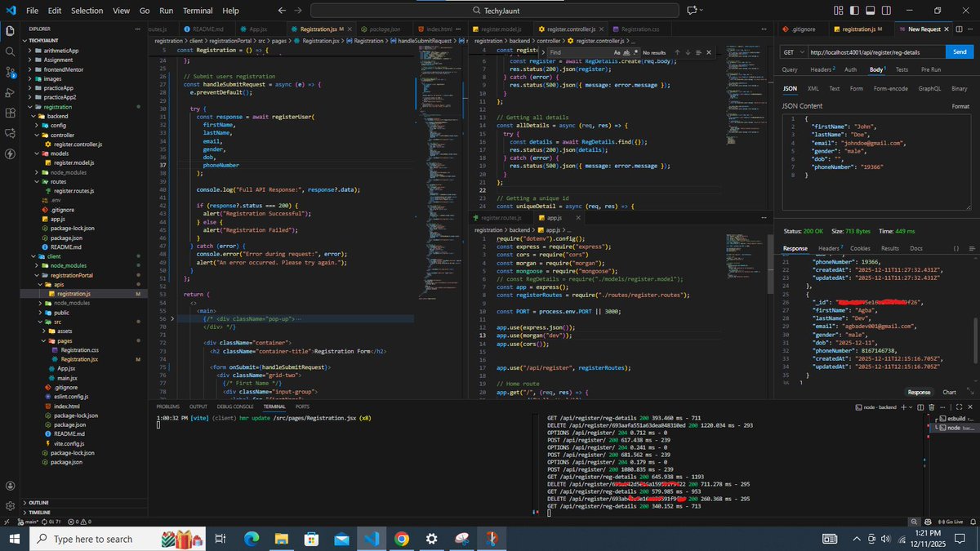The height and width of the screenshot is (551, 980).
Task: Open Copilot chat icon in title bar
Action: (692, 11)
